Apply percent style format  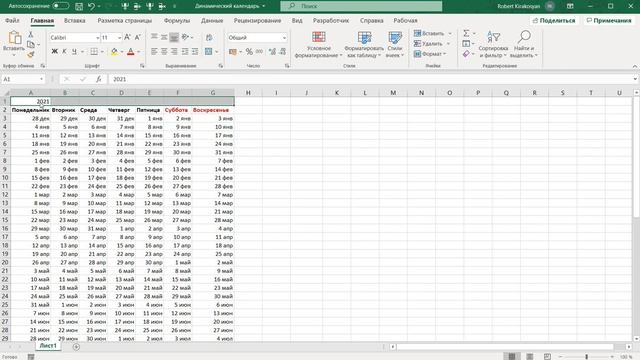pos(249,52)
